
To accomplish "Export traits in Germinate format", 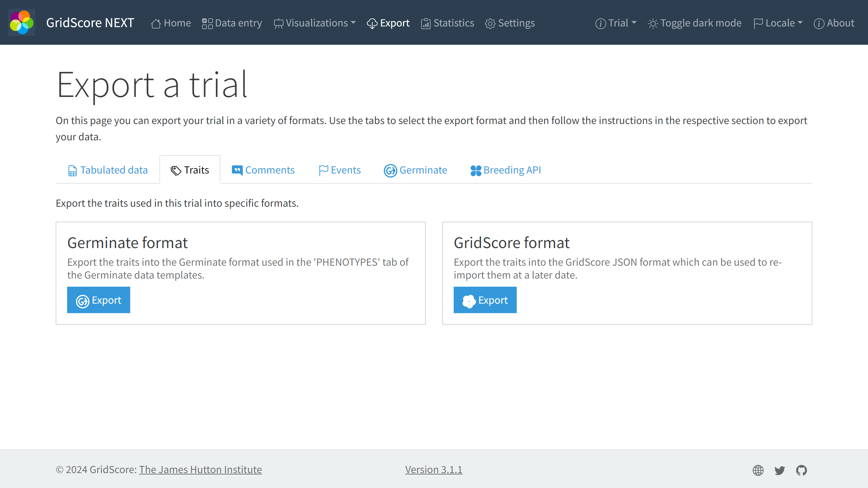I will [98, 299].
